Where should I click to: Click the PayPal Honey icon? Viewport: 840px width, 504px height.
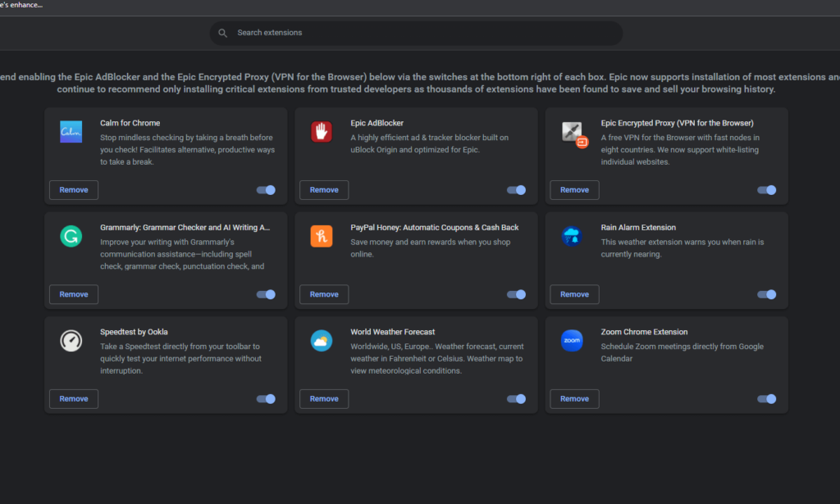pos(322,236)
